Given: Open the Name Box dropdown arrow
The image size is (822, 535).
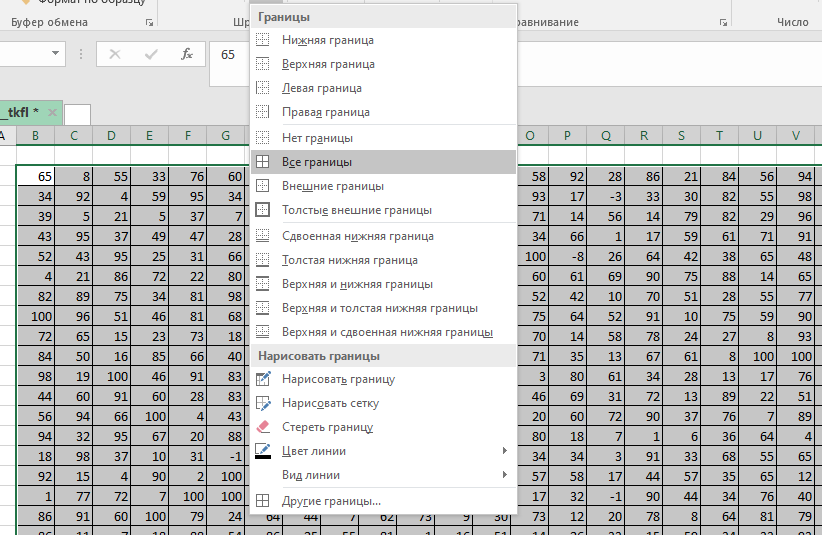Looking at the screenshot, I should [x=53, y=54].
